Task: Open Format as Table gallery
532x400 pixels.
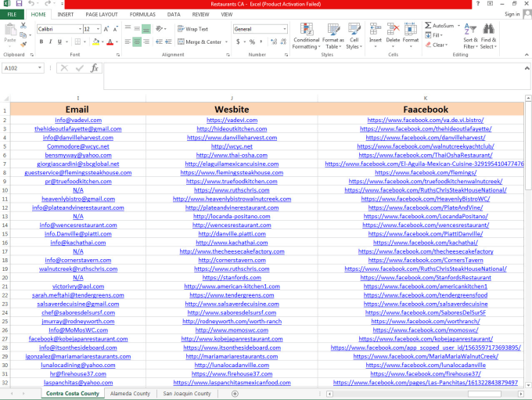Action: click(x=332, y=36)
